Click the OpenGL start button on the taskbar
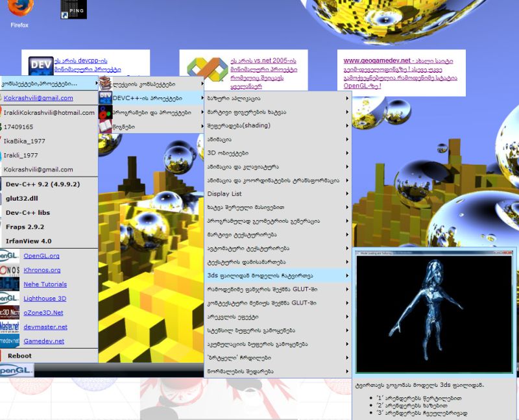The height and width of the screenshot is (420, 519). (x=17, y=371)
